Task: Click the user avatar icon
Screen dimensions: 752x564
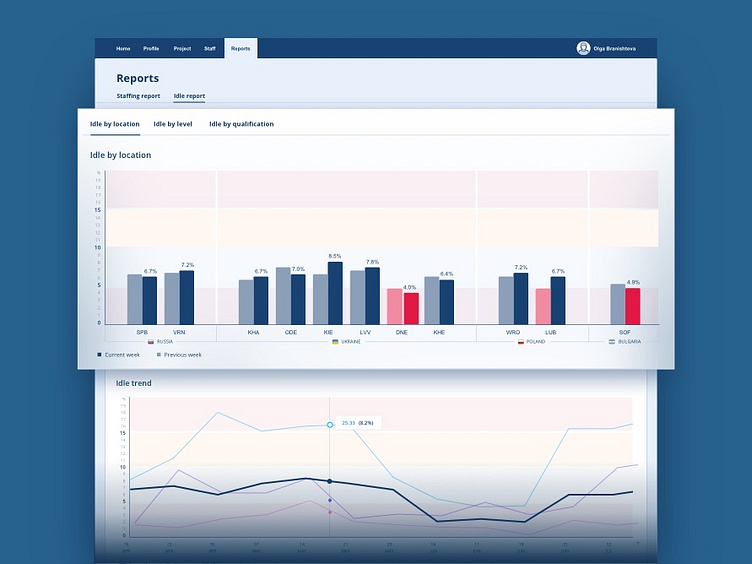Action: (x=583, y=48)
